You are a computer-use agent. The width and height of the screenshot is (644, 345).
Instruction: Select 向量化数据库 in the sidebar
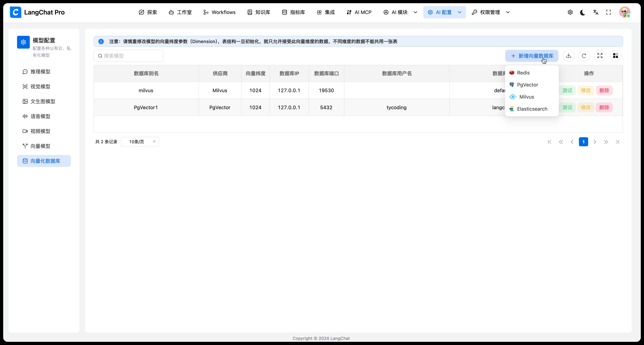click(44, 161)
